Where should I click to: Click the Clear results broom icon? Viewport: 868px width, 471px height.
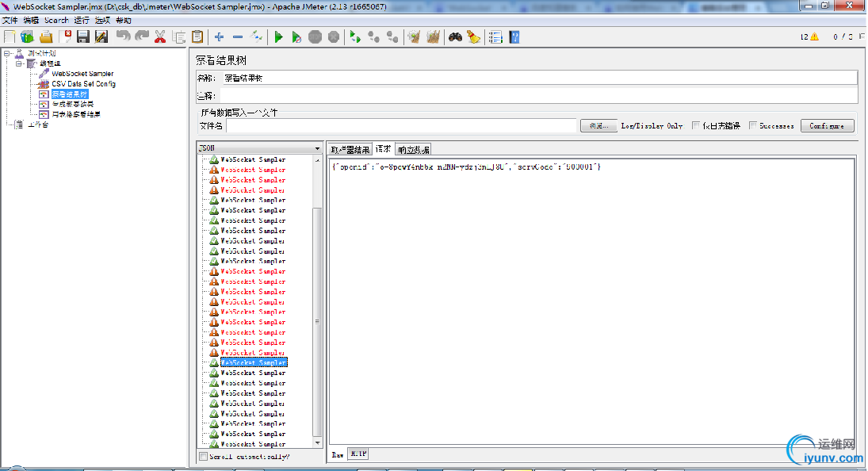pyautogui.click(x=414, y=37)
